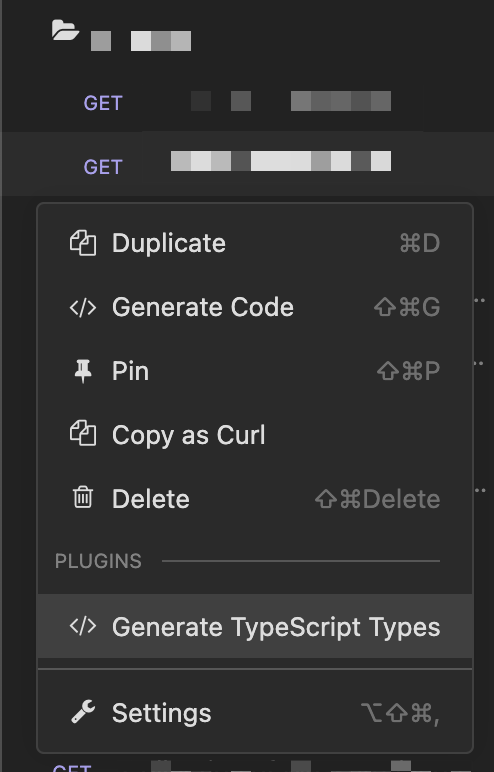Select the Delete menu entry
The image size is (494, 772).
(x=255, y=499)
